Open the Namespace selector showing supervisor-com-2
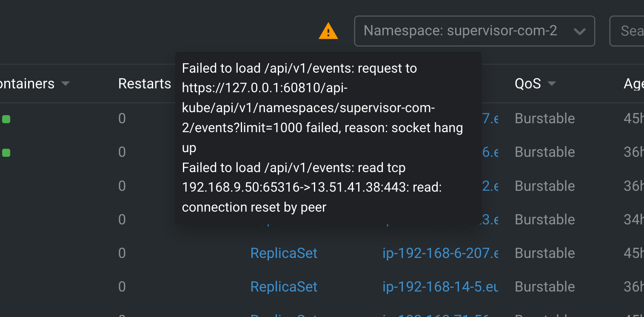This screenshot has width=644, height=317. click(x=475, y=31)
